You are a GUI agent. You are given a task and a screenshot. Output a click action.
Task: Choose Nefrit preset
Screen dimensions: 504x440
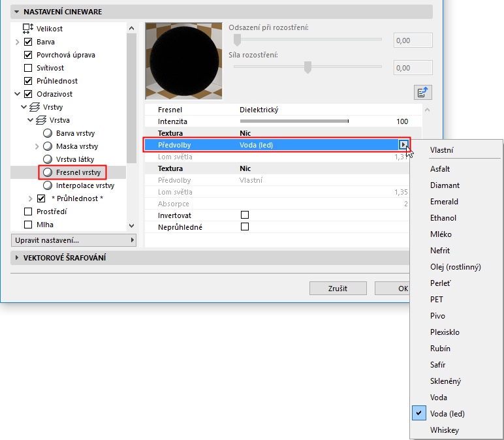click(456, 251)
